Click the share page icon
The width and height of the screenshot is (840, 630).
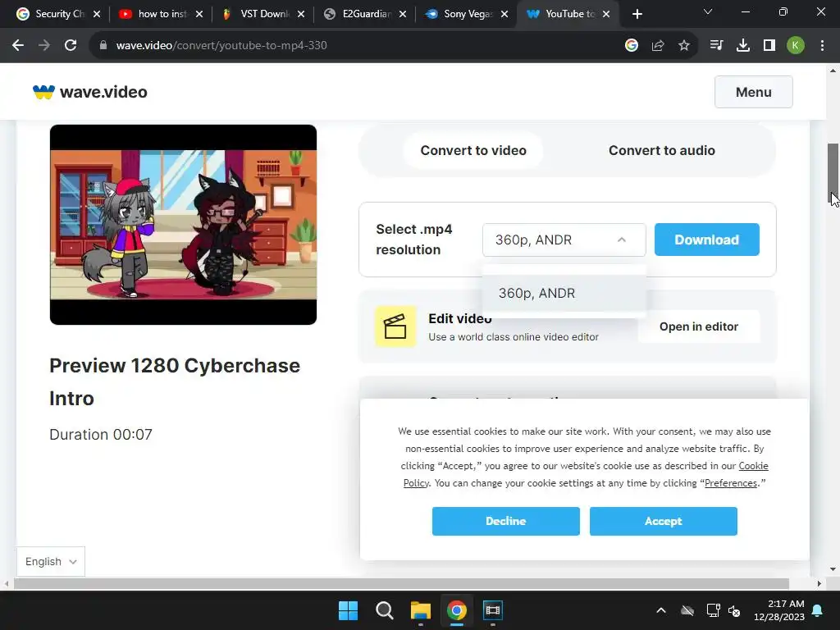pyautogui.click(x=658, y=46)
